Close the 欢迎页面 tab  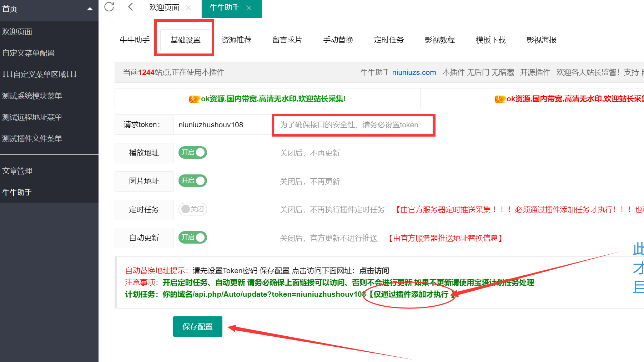(x=188, y=8)
